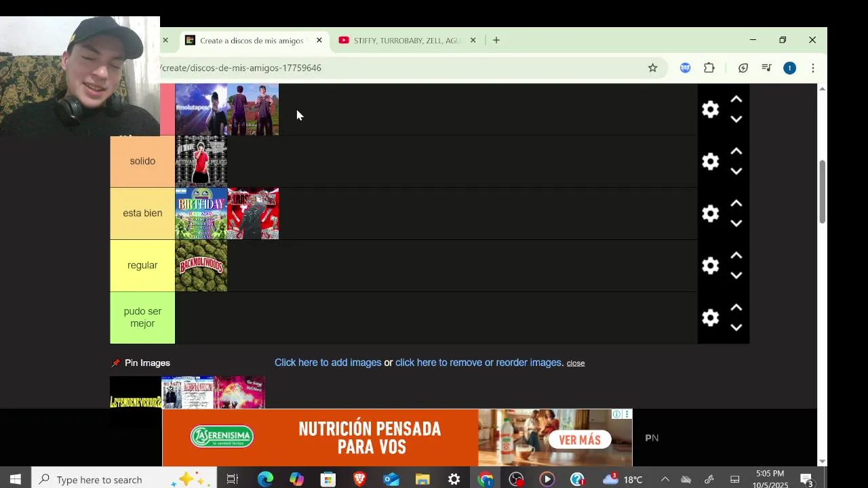The image size is (868, 488).
Task: Edit the esta bien tier label
Action: (x=142, y=213)
